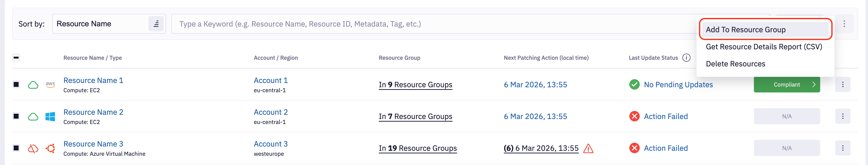The width and height of the screenshot is (868, 165).
Task: Click the Last Update Status info icon
Action: 686,58
